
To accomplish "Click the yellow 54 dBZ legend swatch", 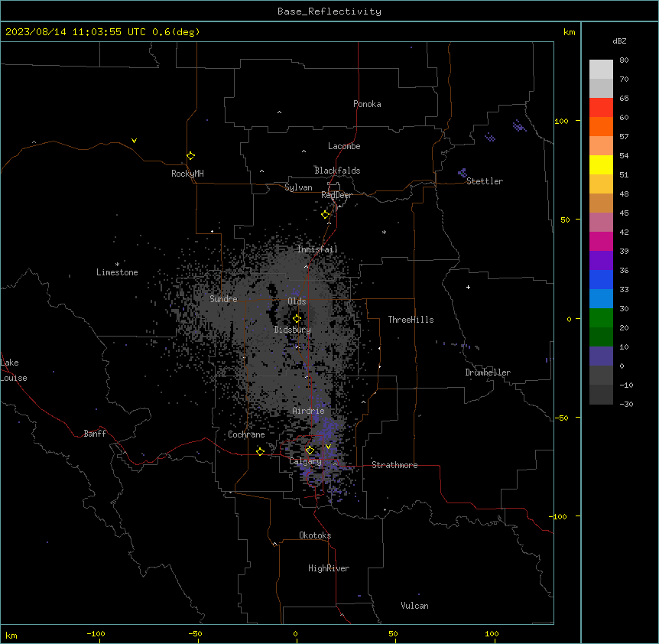I will tap(601, 164).
